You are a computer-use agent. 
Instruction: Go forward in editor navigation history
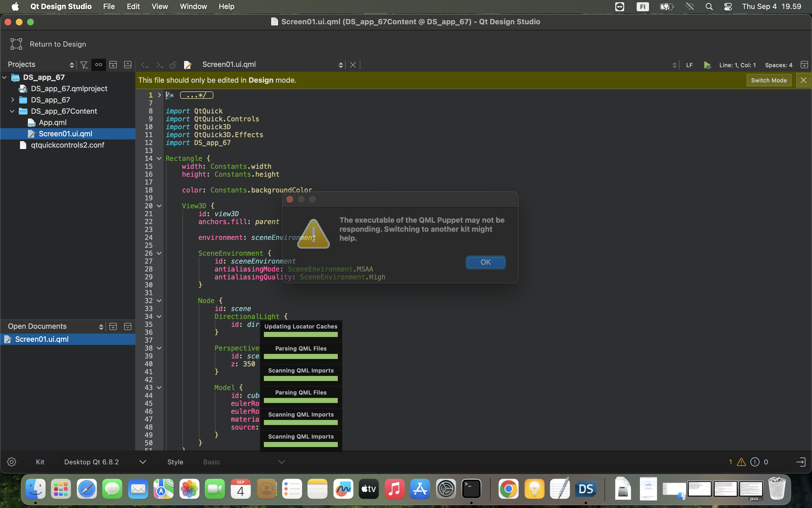tap(159, 65)
